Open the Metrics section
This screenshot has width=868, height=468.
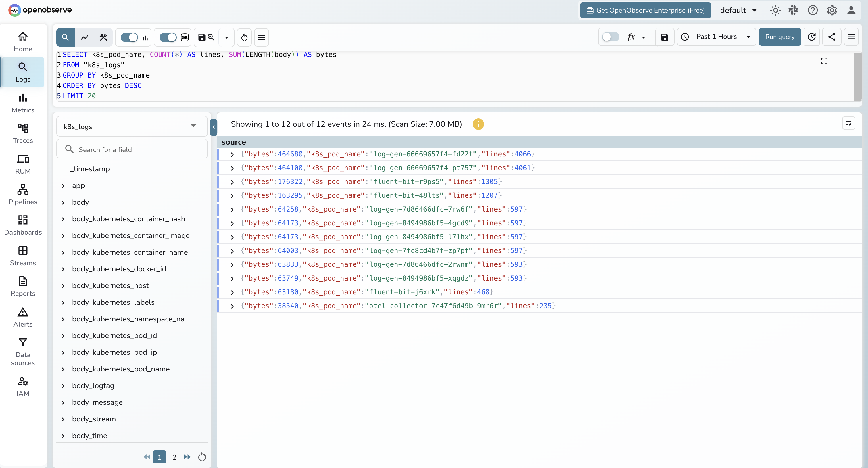(23, 103)
